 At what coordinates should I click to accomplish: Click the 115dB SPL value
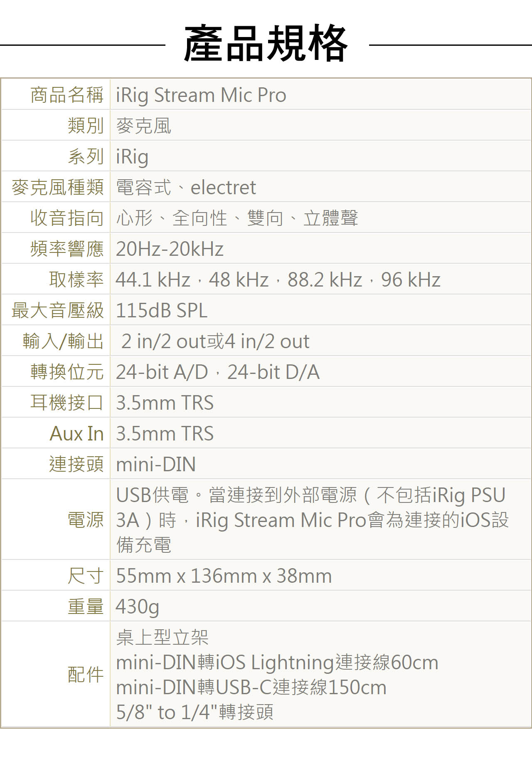click(x=161, y=310)
